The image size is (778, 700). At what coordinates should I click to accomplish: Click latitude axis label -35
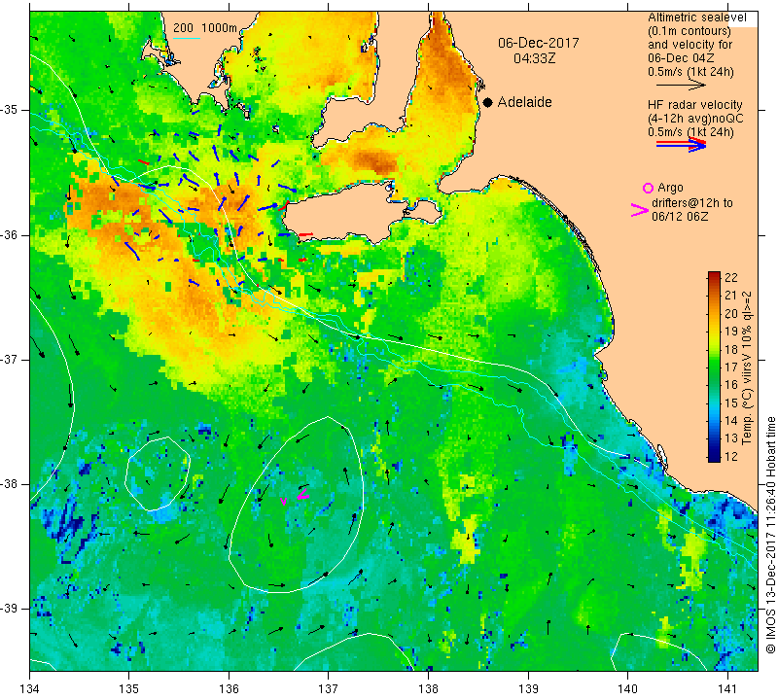(10, 110)
